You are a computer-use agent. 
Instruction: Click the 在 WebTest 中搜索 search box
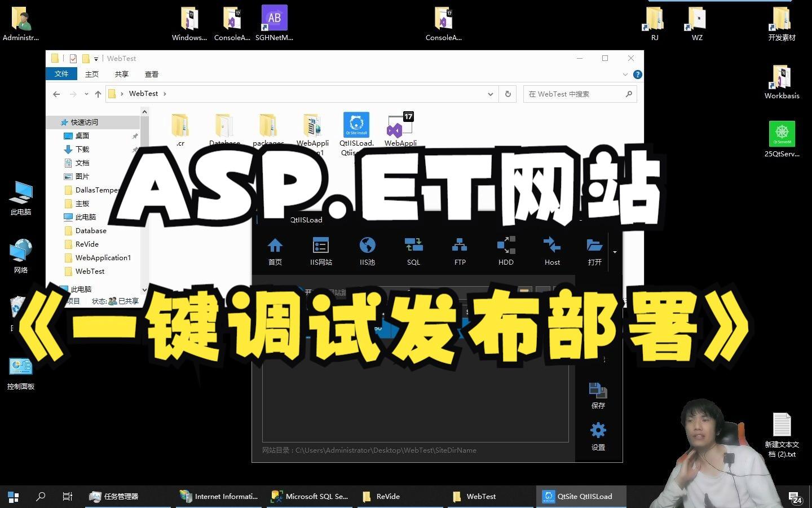pos(580,94)
